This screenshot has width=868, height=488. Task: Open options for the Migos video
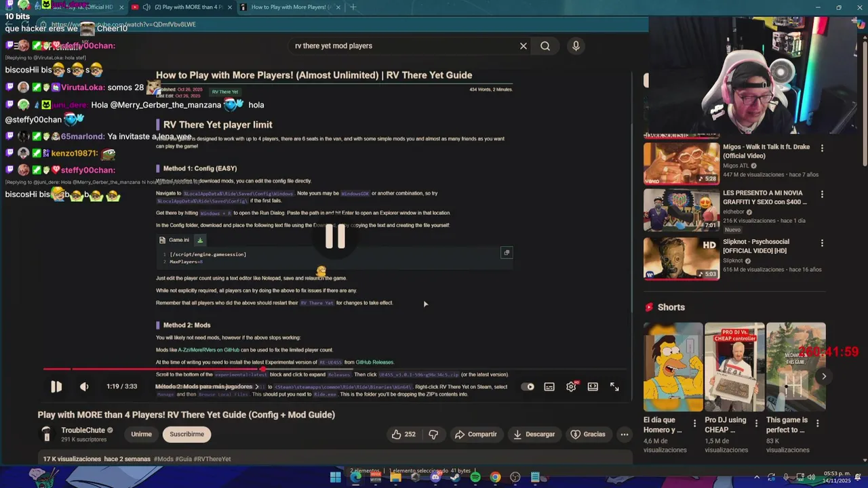[x=822, y=148]
